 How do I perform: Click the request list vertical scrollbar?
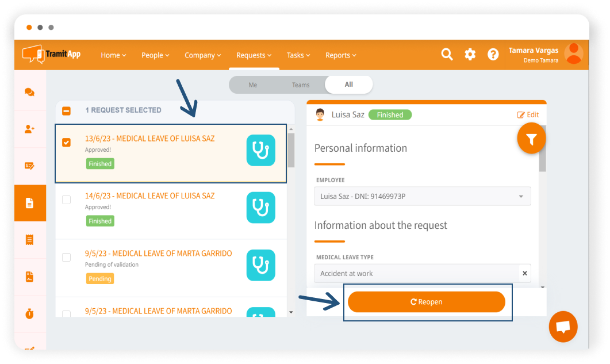pyautogui.click(x=291, y=150)
